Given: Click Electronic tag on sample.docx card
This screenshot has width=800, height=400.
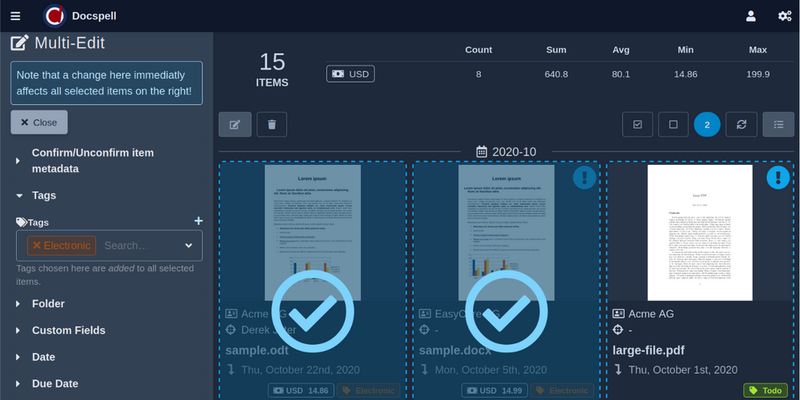Looking at the screenshot, I should (x=562, y=391).
